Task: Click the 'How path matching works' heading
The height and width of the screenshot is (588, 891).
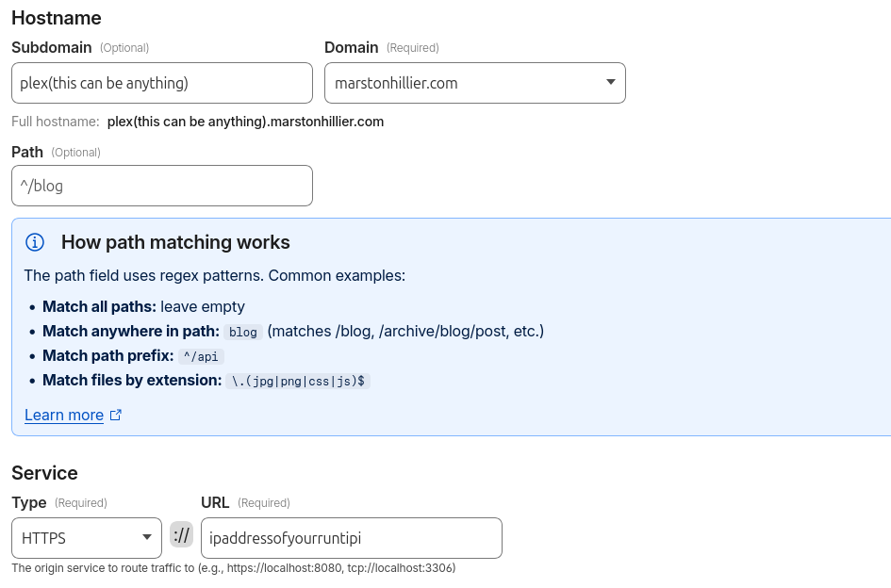Action: [x=175, y=242]
